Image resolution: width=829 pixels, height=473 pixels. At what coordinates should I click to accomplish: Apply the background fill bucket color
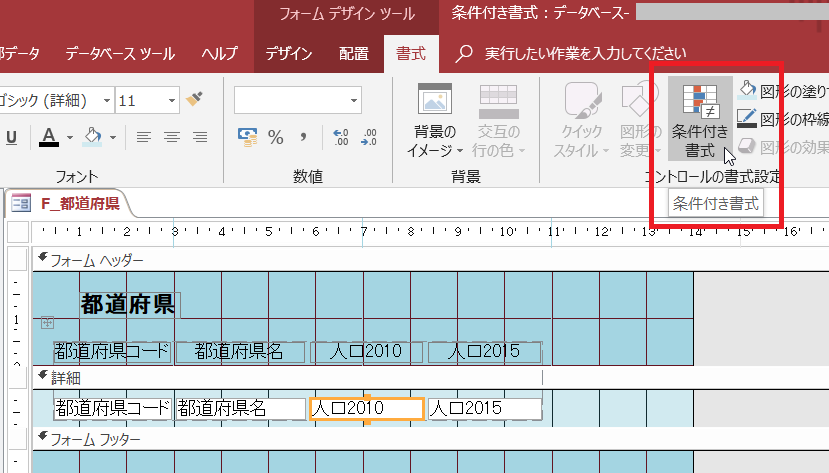click(x=93, y=137)
